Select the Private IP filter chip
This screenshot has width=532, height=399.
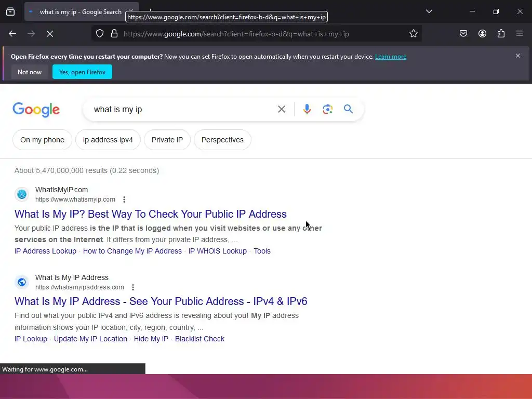pos(167,140)
